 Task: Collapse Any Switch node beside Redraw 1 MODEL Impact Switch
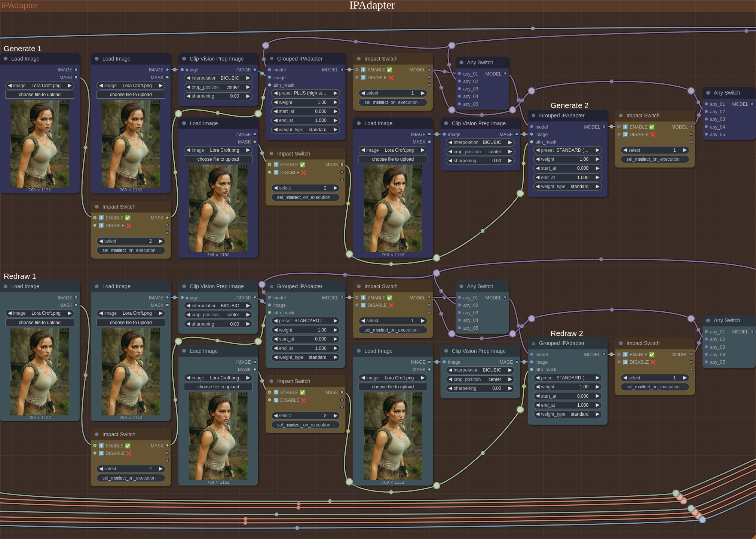[x=461, y=286]
